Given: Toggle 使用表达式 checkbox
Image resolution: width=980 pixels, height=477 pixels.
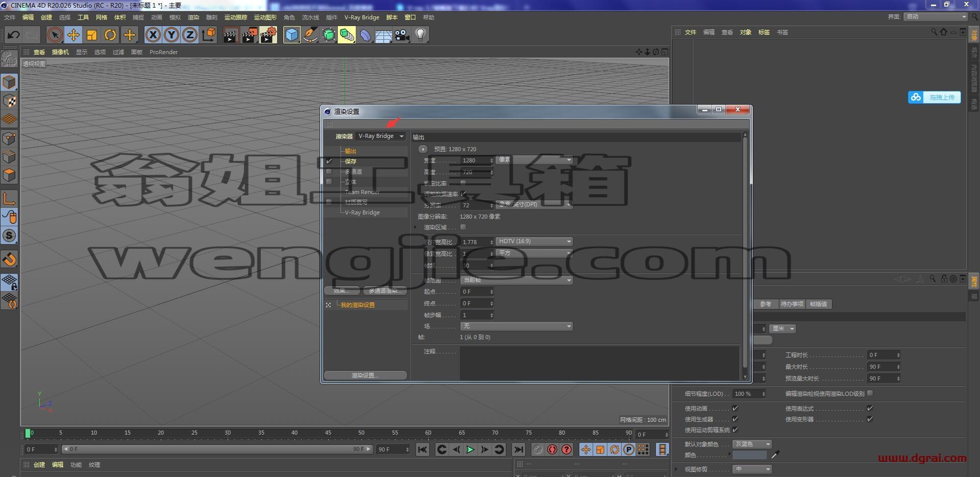Looking at the screenshot, I should 870,408.
